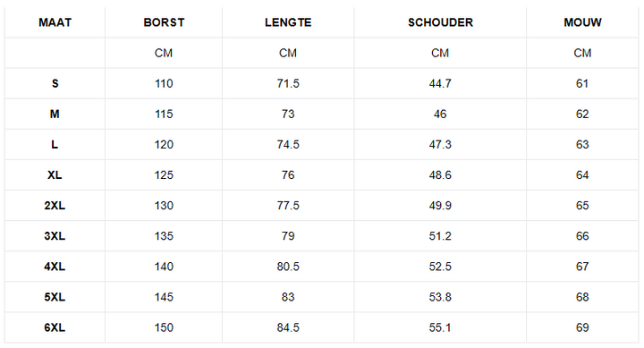Select the size M row label
The height and width of the screenshot is (348, 644).
coord(55,114)
